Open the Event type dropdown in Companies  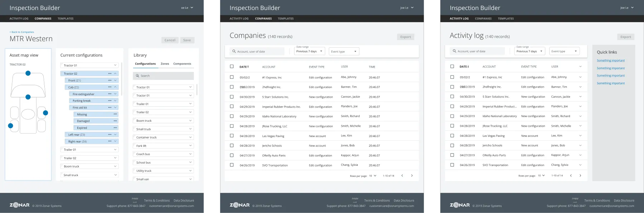coord(344,51)
